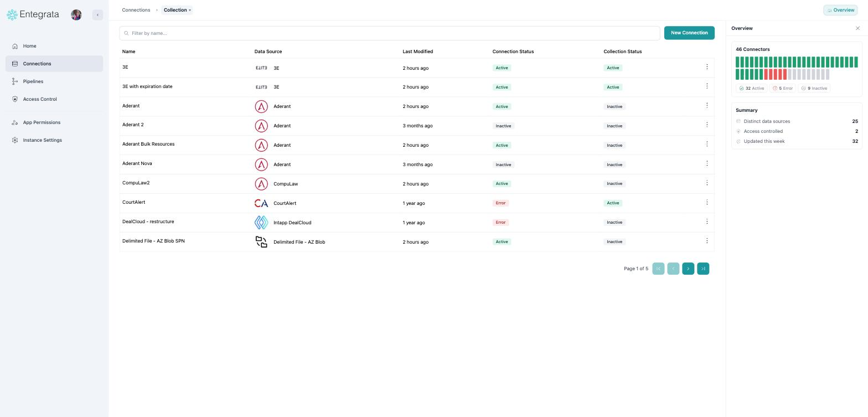Select the 32 Active filter chip

click(x=752, y=88)
